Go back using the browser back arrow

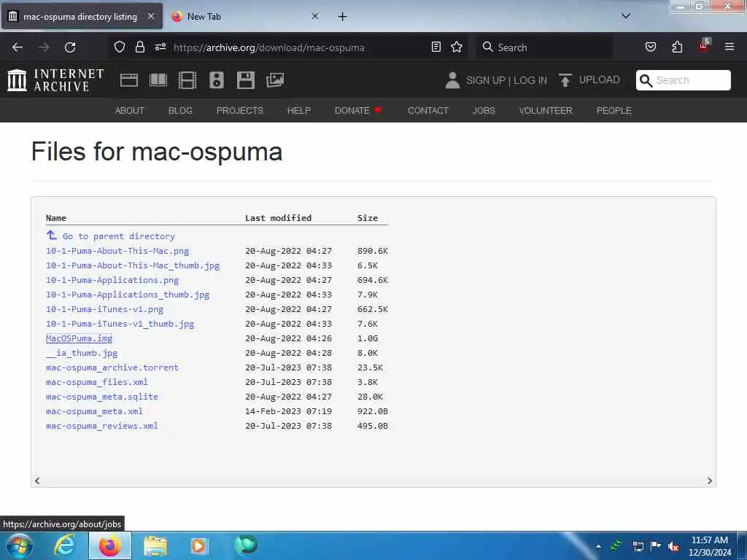(18, 47)
